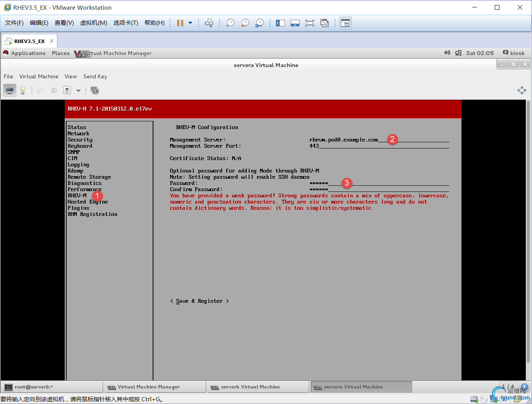Open the Virtual Machine menu in servera window
The height and width of the screenshot is (404, 532).
pyautogui.click(x=39, y=76)
